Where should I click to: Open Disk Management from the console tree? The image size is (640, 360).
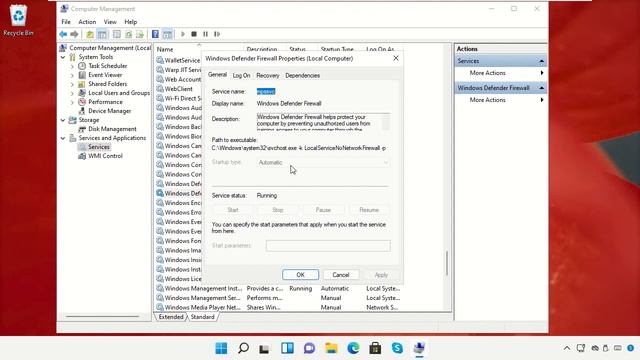[x=112, y=129]
